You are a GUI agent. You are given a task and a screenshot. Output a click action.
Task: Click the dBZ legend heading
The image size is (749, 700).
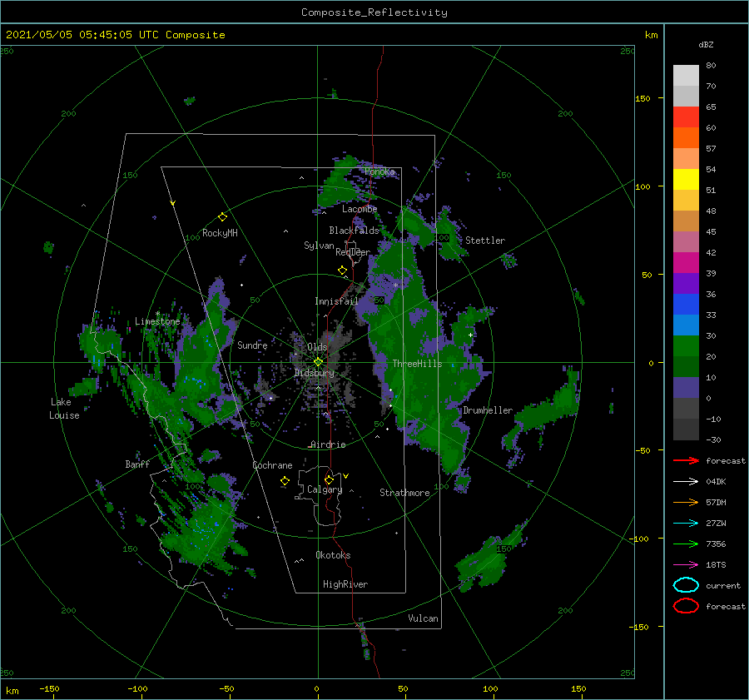click(706, 44)
